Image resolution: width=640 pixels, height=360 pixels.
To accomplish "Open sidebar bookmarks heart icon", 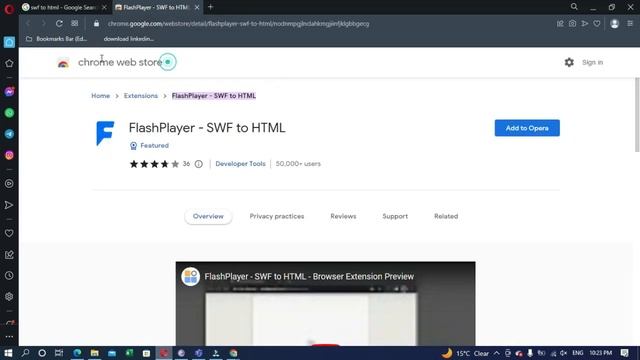I will click(9, 233).
